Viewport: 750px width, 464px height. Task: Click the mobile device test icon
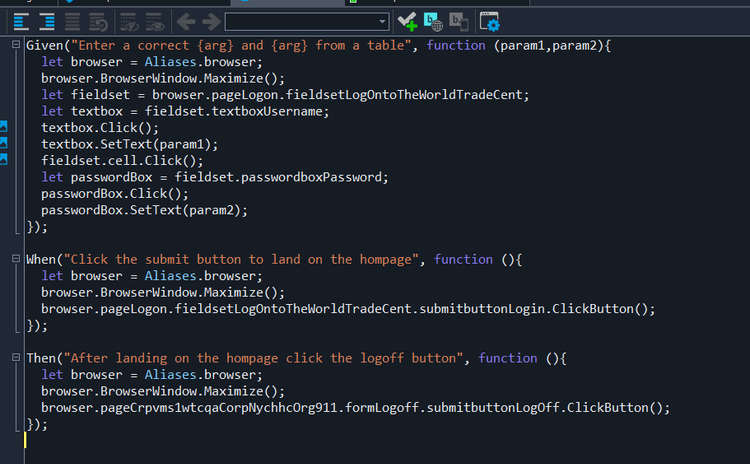click(459, 22)
